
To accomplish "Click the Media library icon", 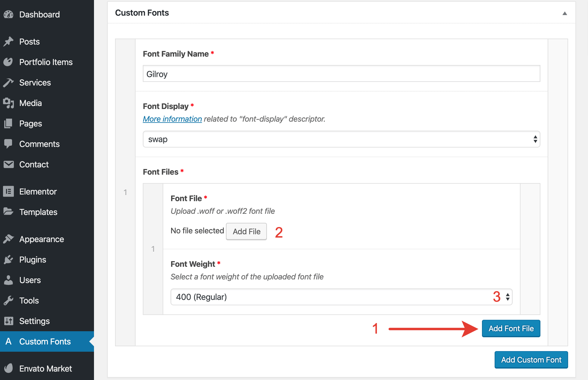I will (x=8, y=103).
